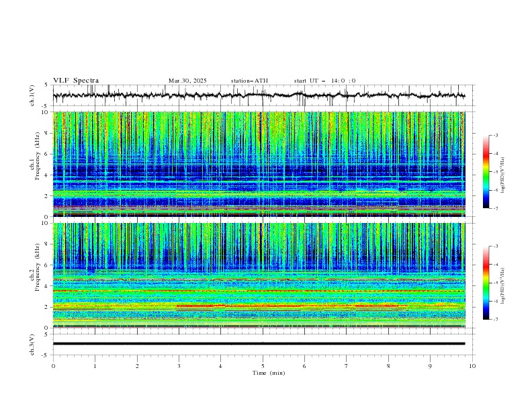Click the "-7" label on lower color bar
532x411 pixels.
tap(495, 320)
